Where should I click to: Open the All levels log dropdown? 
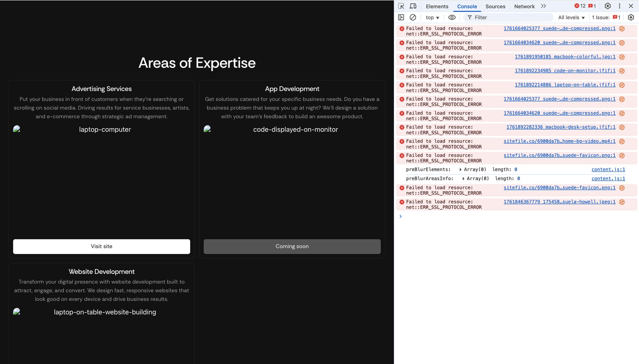[x=571, y=17]
